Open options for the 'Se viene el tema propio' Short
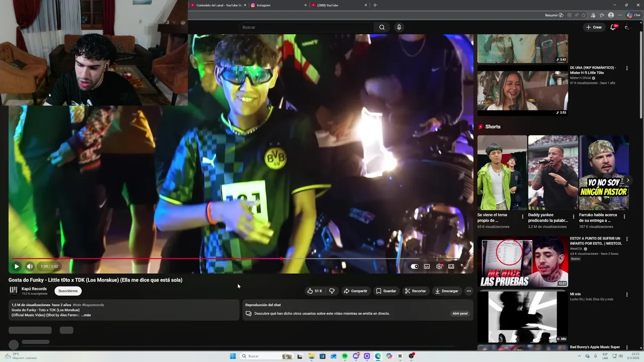The image size is (644, 362). (523, 217)
